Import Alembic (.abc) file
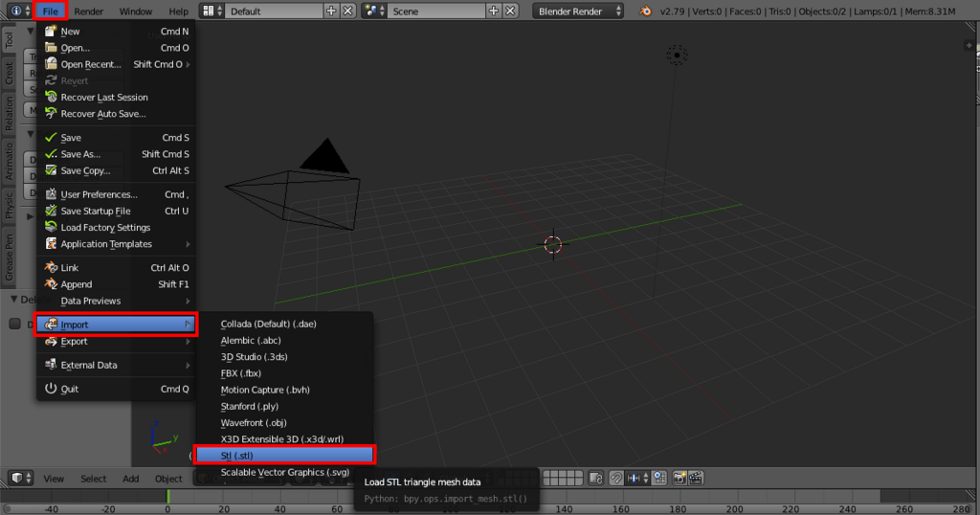Screen dimensions: 980x515 click(285, 341)
